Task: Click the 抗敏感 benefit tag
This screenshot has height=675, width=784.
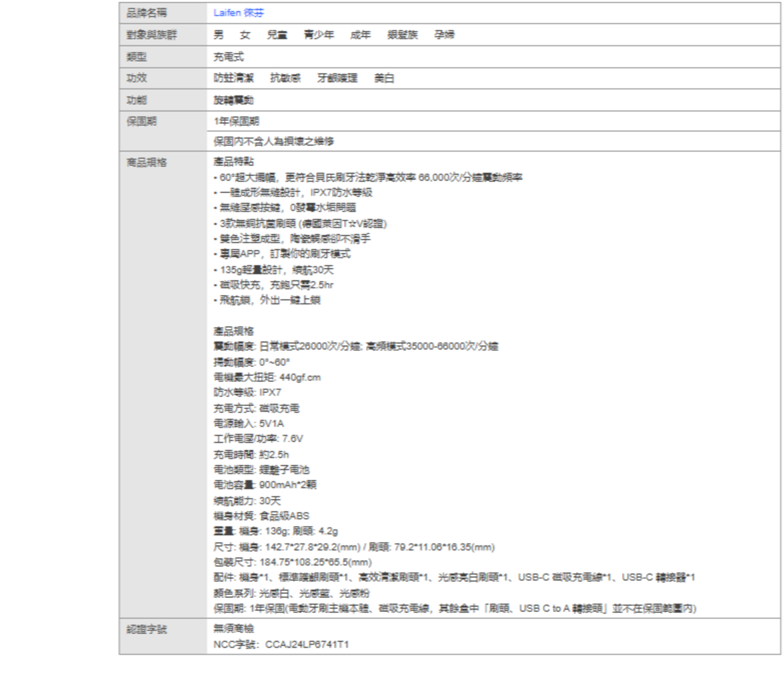Action: tap(285, 78)
